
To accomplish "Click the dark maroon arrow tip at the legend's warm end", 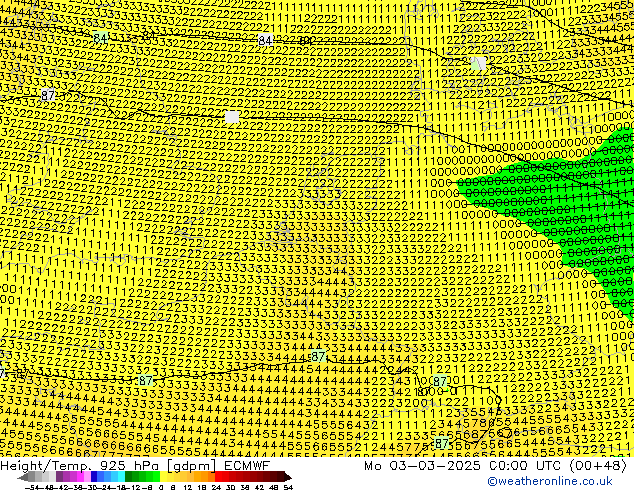I will coord(287,478).
